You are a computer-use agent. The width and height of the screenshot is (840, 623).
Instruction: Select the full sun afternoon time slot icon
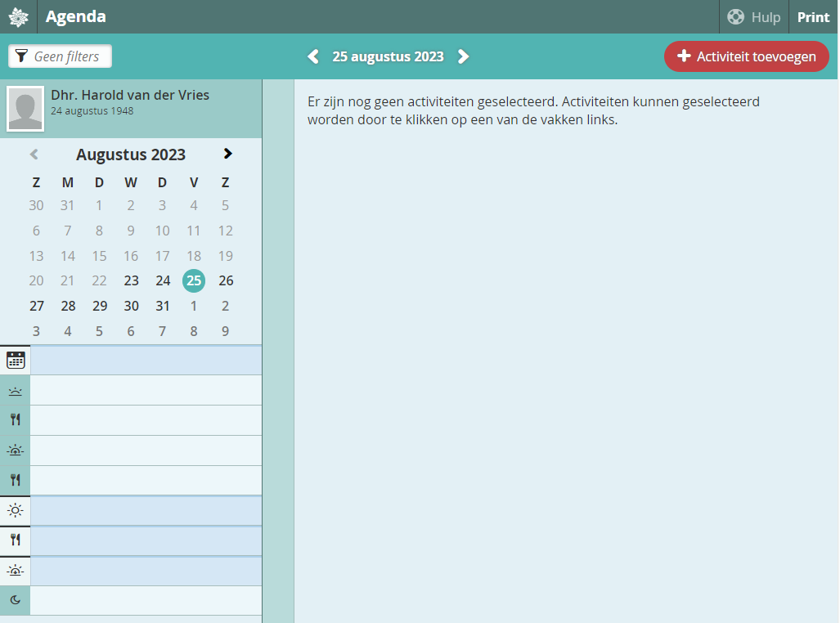[16, 510]
